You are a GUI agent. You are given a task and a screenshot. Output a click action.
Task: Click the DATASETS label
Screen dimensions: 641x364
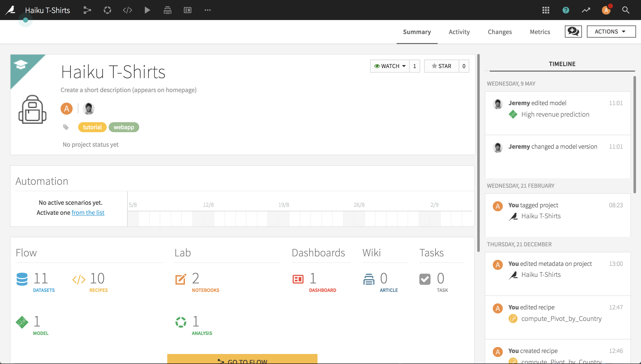tap(44, 290)
